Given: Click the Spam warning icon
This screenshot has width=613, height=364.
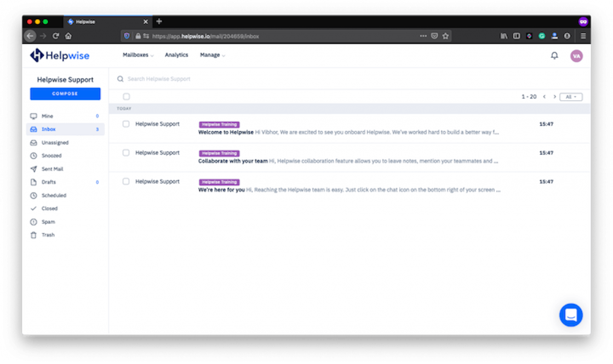Looking at the screenshot, I should [34, 222].
